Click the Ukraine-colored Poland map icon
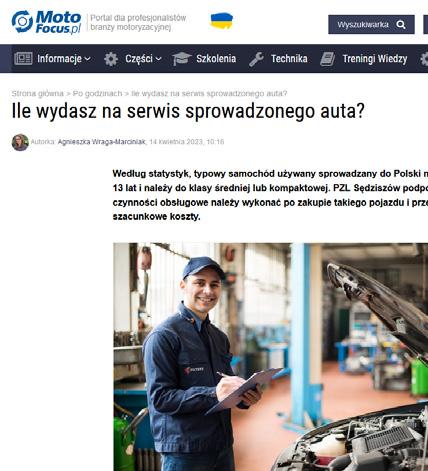 coord(222,21)
